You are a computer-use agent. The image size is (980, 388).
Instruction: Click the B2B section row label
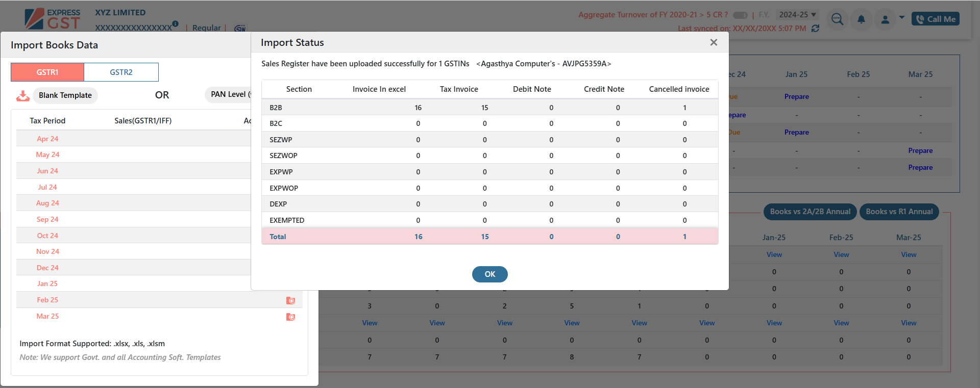tap(276, 108)
